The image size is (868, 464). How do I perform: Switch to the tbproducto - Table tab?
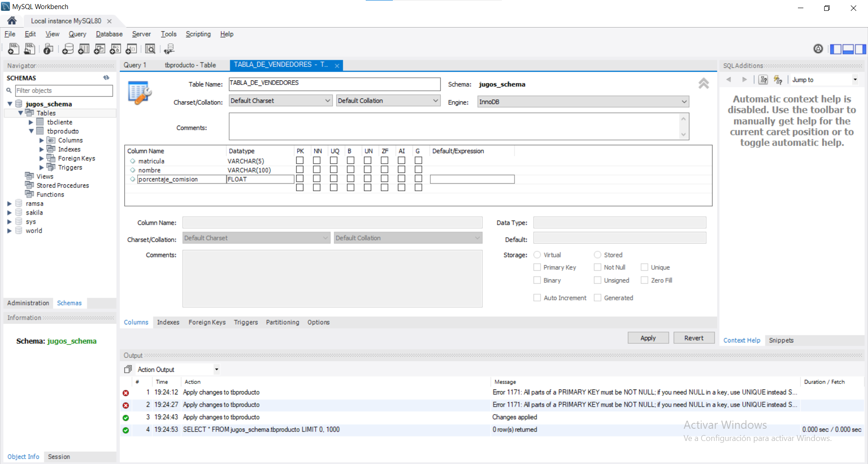pos(190,65)
